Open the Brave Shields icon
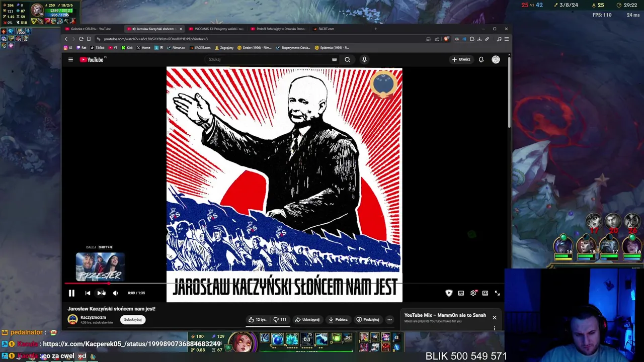This screenshot has width=644, height=362. [x=446, y=39]
